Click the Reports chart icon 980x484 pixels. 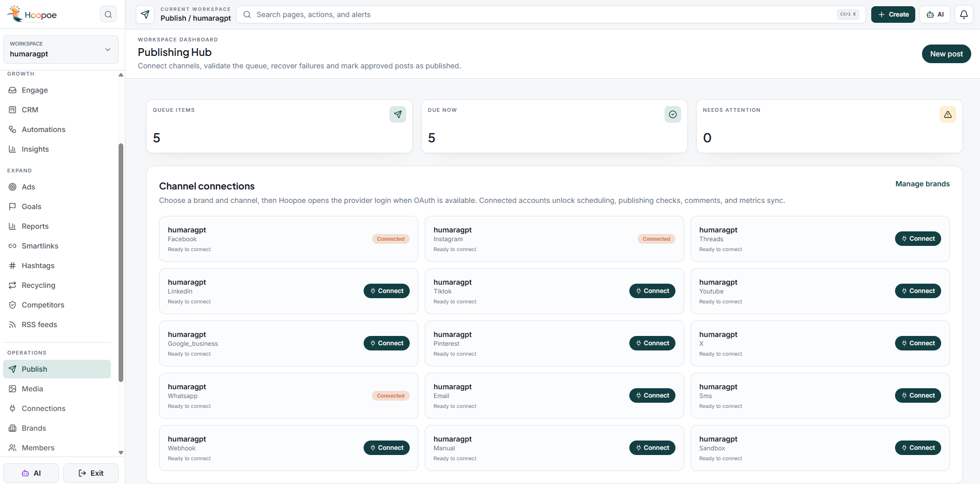[12, 226]
